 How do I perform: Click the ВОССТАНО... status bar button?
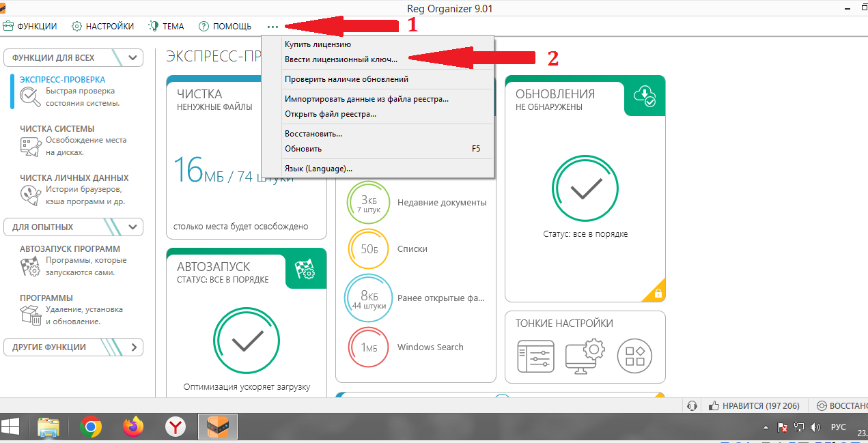[x=843, y=406]
